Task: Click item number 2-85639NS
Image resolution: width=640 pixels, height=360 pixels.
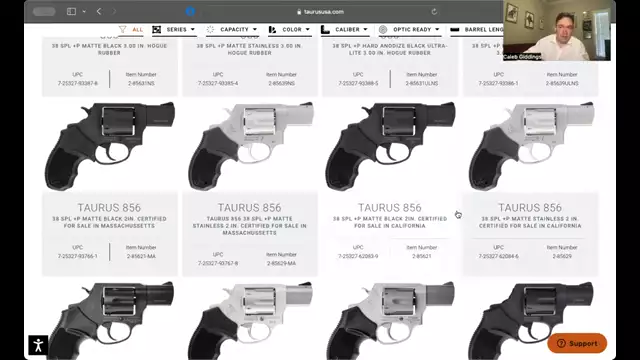Action: 281,83
